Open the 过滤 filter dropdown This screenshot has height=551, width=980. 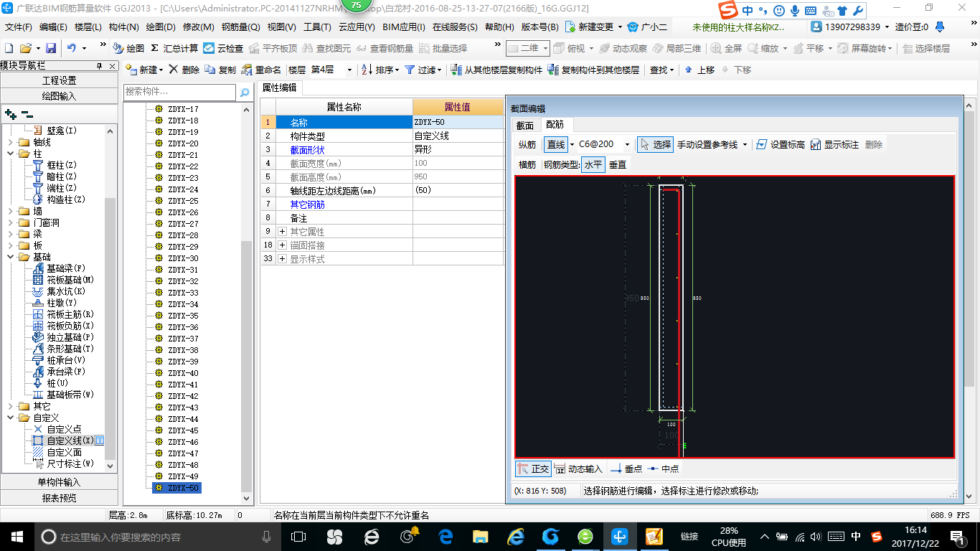423,70
